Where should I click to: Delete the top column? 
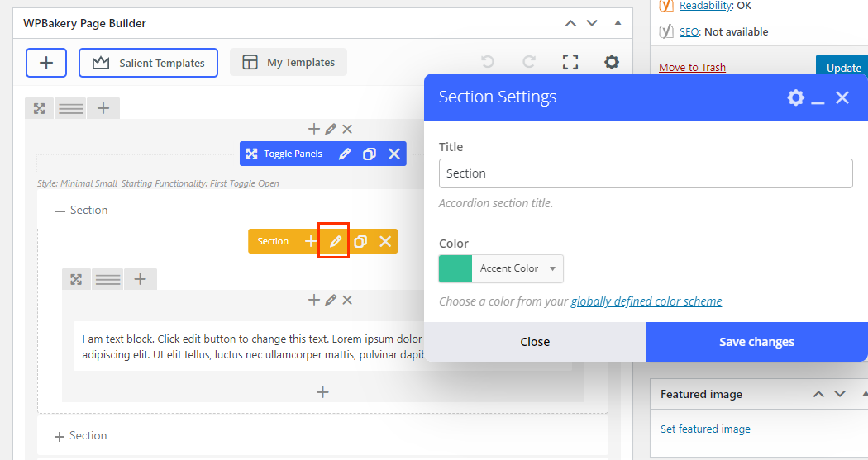click(347, 130)
